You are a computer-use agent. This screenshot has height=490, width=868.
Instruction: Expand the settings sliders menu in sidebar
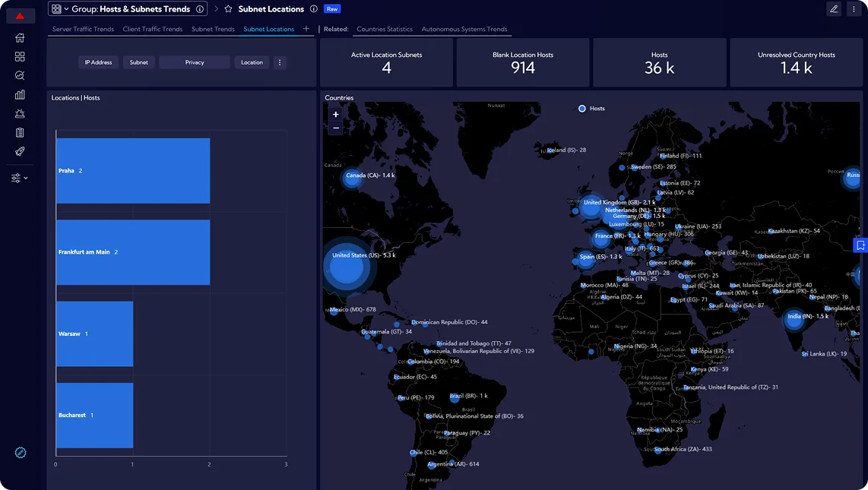click(20, 178)
